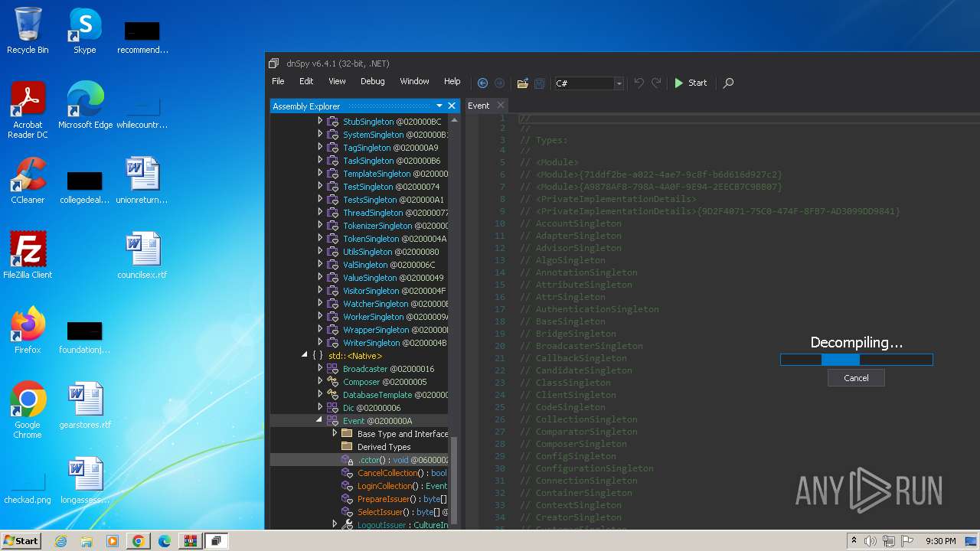Click the Decompiling progress bar

[856, 359]
